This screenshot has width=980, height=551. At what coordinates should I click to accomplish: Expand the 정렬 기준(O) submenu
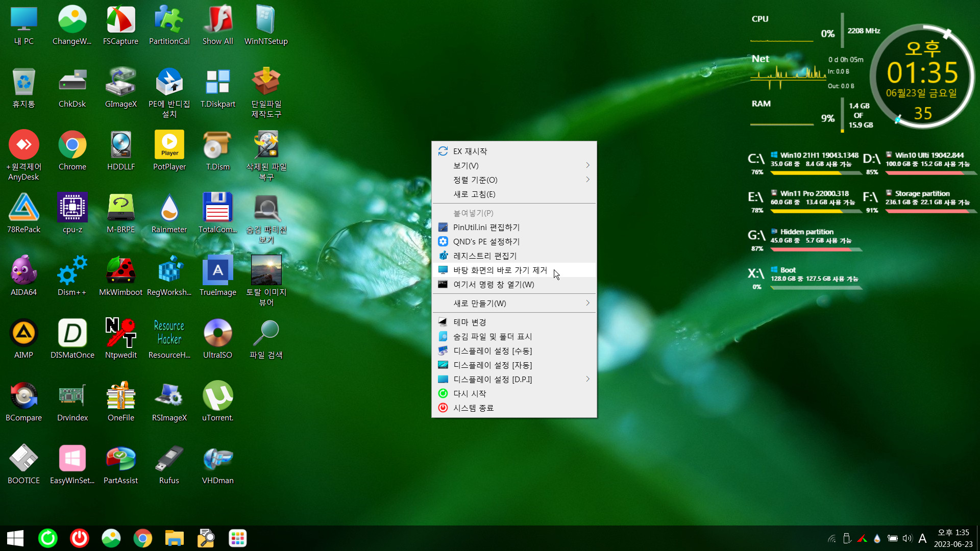pyautogui.click(x=514, y=180)
